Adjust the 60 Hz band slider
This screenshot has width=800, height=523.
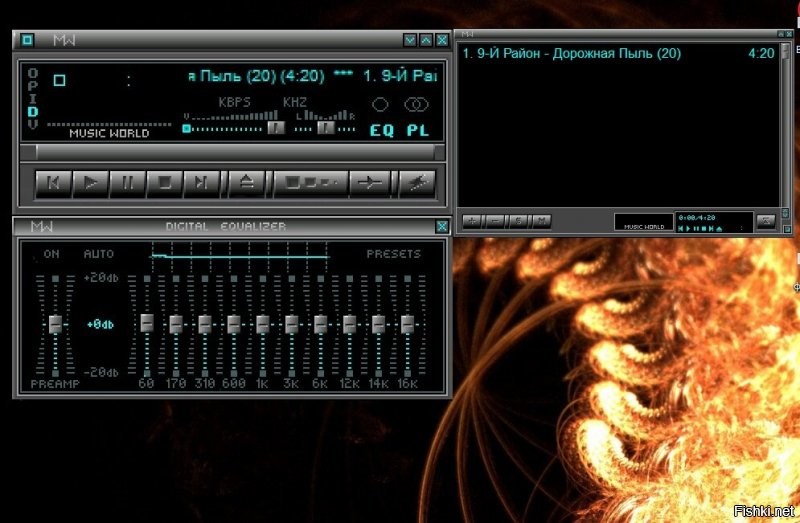click(147, 323)
